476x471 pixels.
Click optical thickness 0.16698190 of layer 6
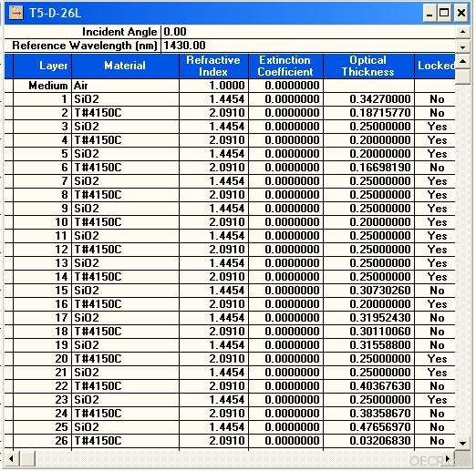pyautogui.click(x=368, y=168)
